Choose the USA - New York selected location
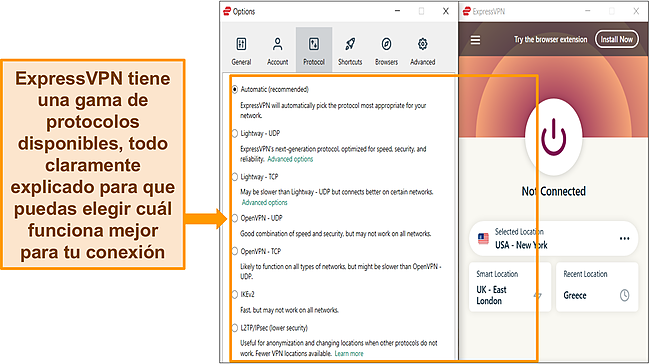 pos(553,239)
